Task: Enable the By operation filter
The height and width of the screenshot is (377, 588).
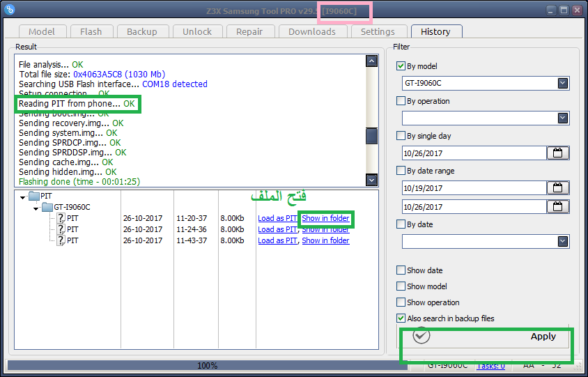Action: click(401, 101)
